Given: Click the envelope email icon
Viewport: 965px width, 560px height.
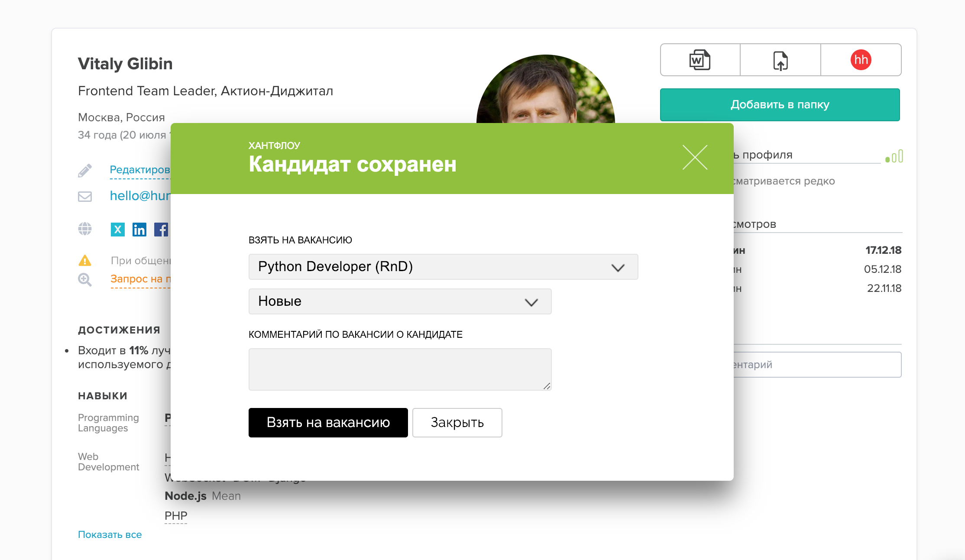Looking at the screenshot, I should (85, 196).
